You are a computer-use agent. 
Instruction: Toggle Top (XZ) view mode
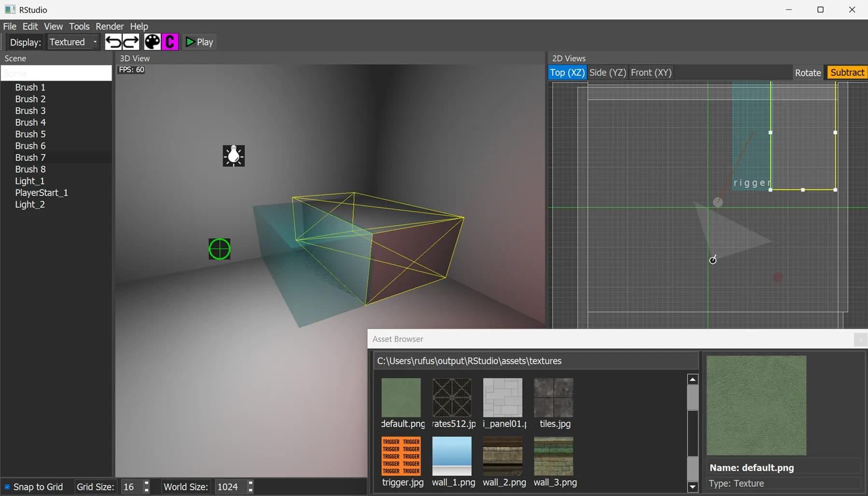567,72
